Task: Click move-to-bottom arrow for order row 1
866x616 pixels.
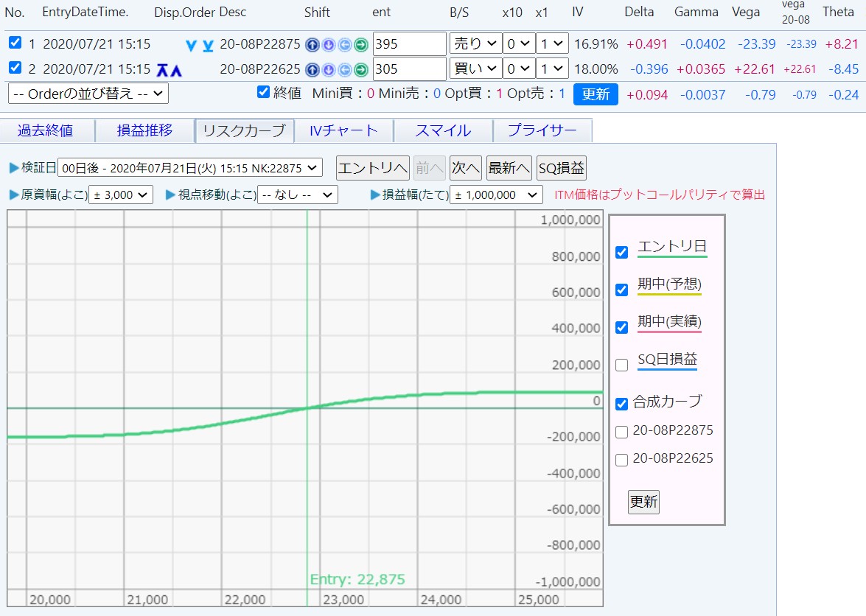Action: (208, 45)
